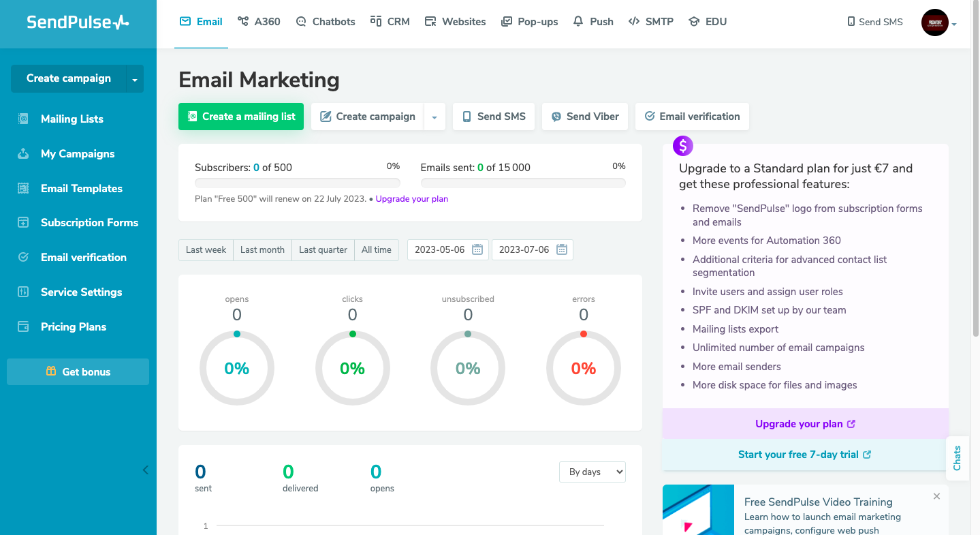
Task: Click the Service Settings sidebar icon
Action: point(23,292)
